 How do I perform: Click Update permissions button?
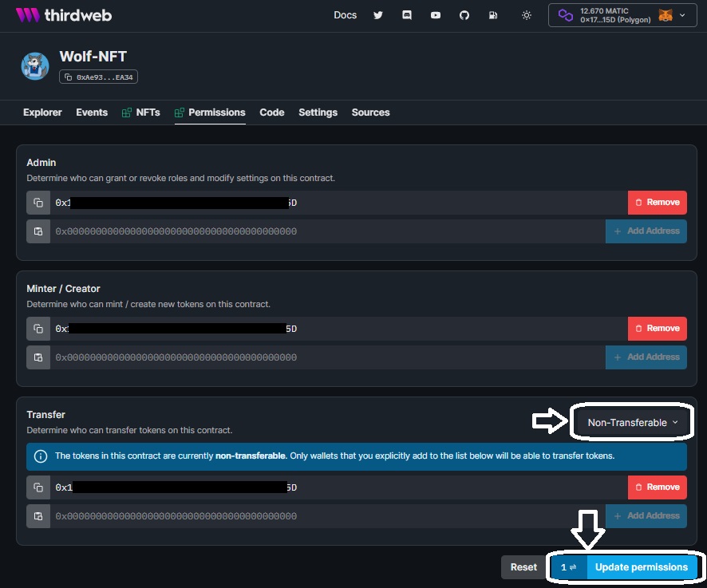click(x=642, y=567)
